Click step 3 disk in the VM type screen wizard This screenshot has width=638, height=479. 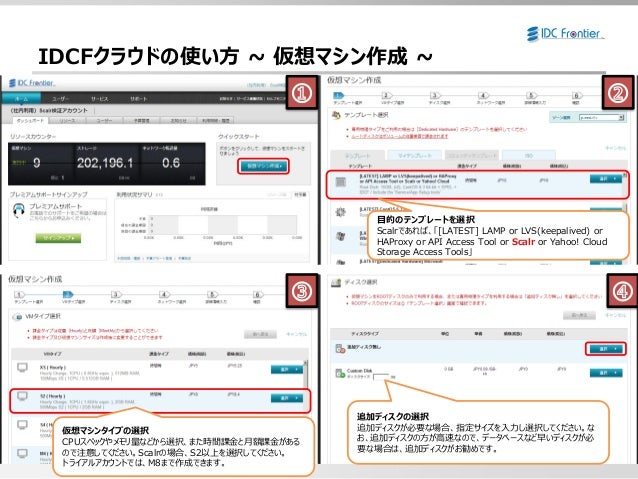[116, 295]
